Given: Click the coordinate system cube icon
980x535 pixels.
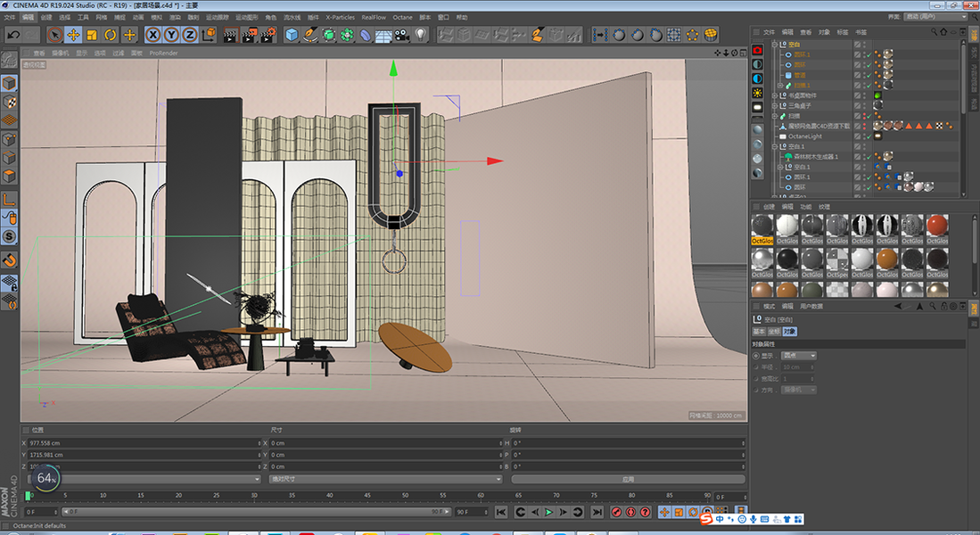Looking at the screenshot, I should pyautogui.click(x=209, y=35).
